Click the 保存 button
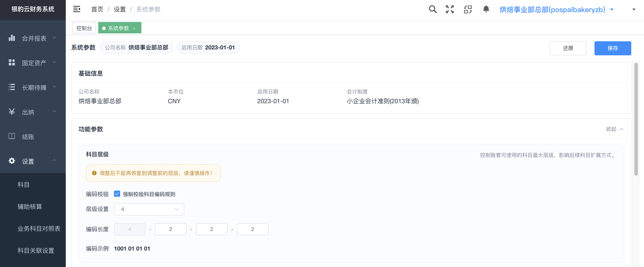Image resolution: width=644 pixels, height=267 pixels. [612, 48]
